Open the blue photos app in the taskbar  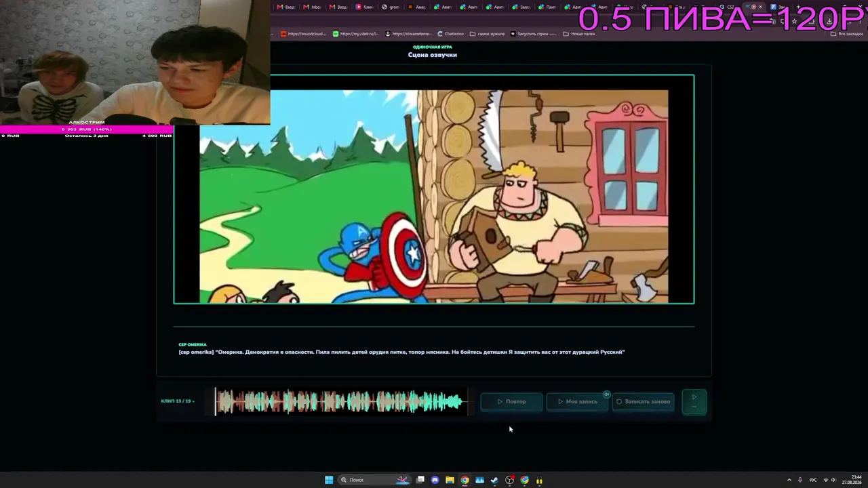coord(479,480)
